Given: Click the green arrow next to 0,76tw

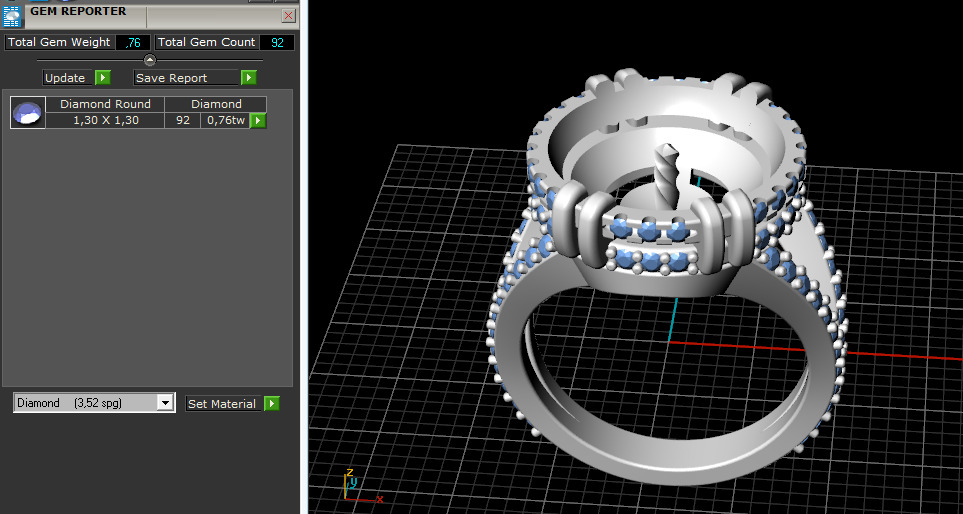Looking at the screenshot, I should point(259,120).
